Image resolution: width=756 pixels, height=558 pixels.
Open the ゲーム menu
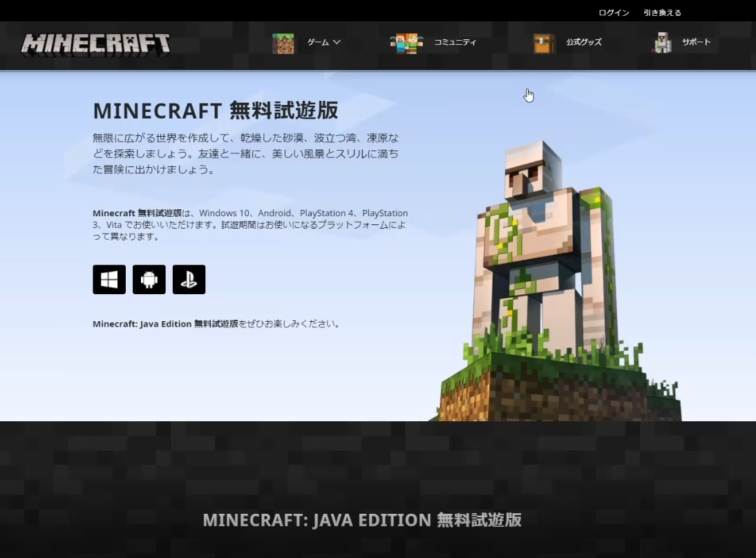318,42
